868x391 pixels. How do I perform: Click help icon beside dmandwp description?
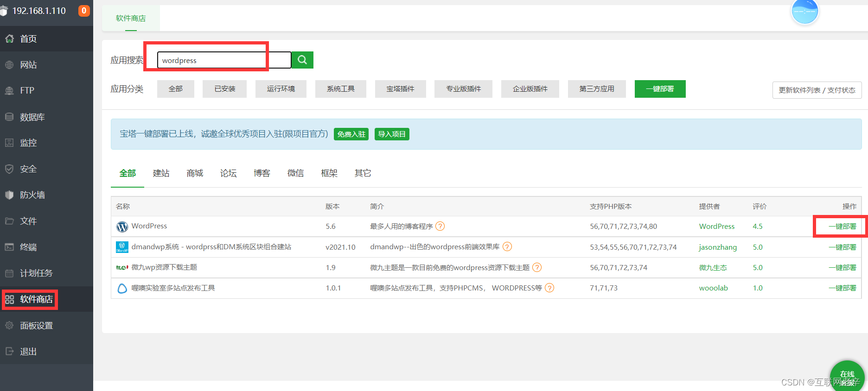[507, 246]
